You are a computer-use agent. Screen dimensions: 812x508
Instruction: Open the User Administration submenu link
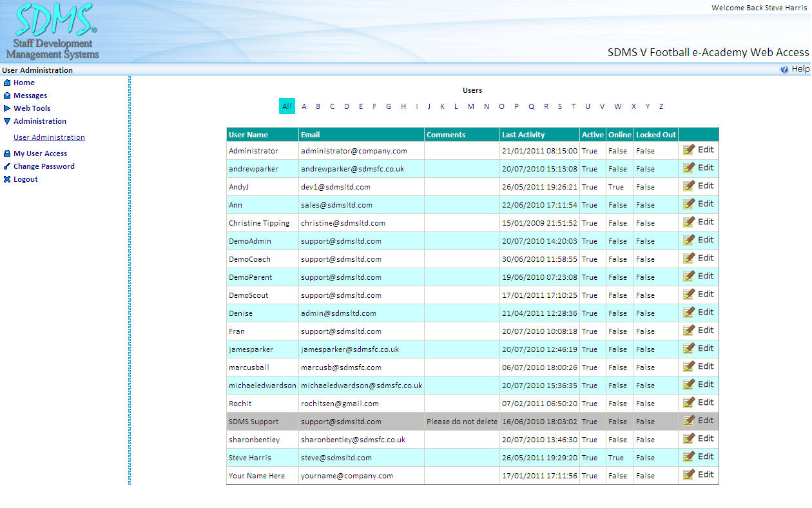click(x=49, y=137)
